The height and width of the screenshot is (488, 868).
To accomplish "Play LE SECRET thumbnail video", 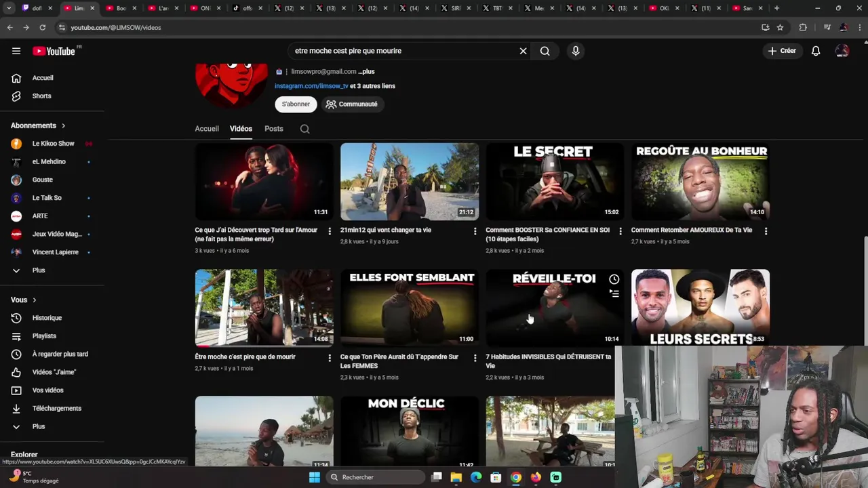I will coord(555,182).
